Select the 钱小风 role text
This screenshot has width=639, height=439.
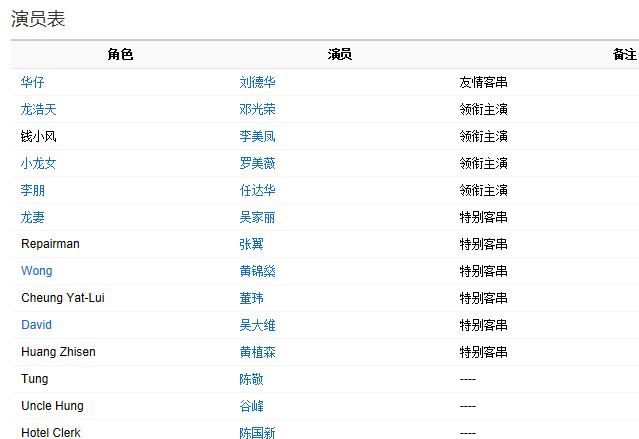(38, 136)
